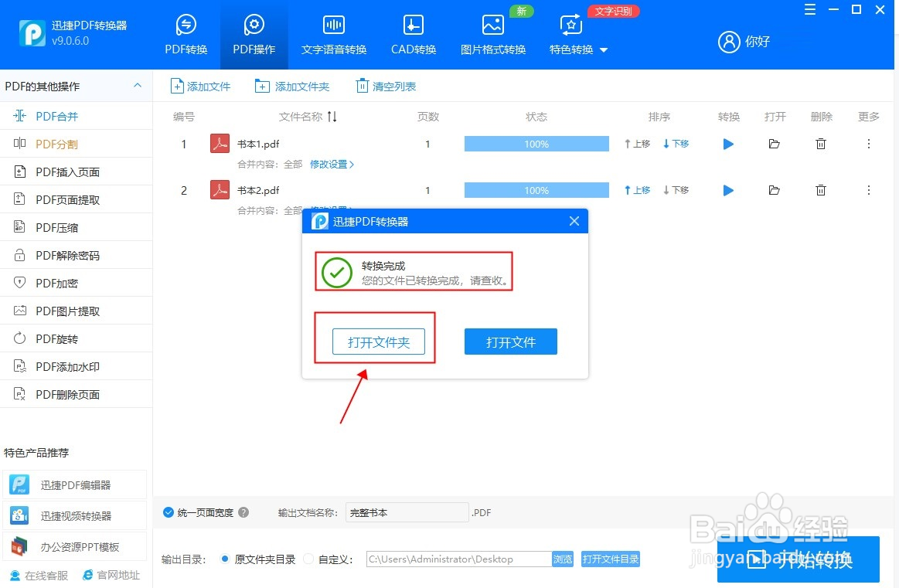Click 100% progress bar of 书本1.pdf

pyautogui.click(x=536, y=144)
